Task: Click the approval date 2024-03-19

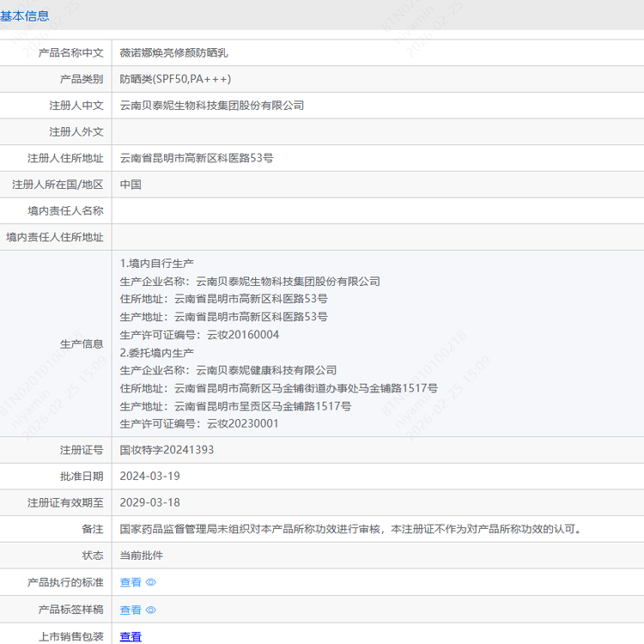Action: [149, 476]
